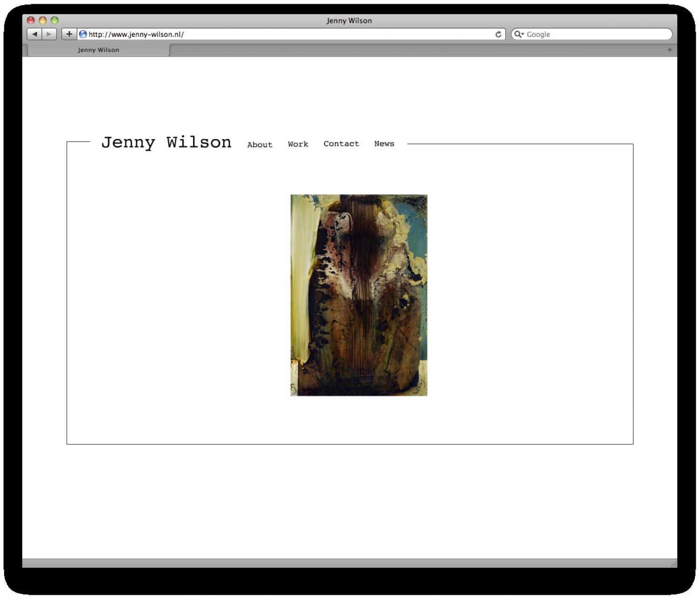Click the browser Forward arrow button

[x=49, y=34]
